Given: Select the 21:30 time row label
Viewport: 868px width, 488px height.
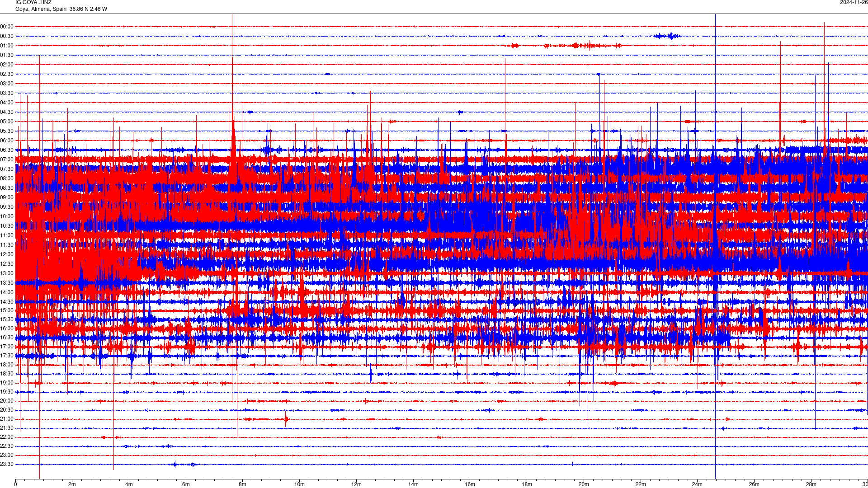Looking at the screenshot, I should (7, 428).
